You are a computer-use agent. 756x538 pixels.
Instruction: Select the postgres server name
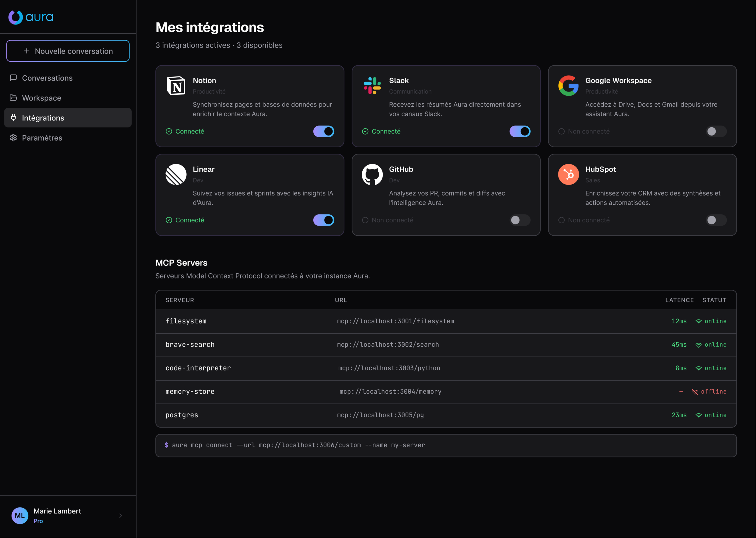click(x=182, y=415)
